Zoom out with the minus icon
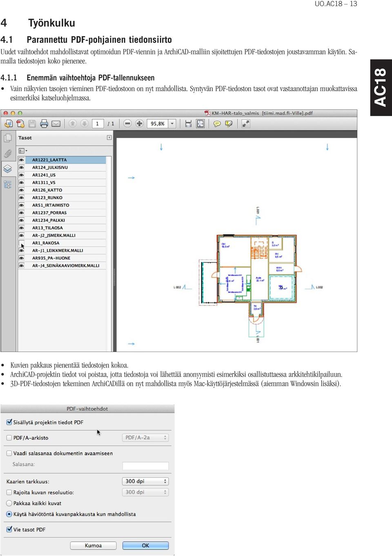This screenshot has width=392, height=556. (x=127, y=123)
